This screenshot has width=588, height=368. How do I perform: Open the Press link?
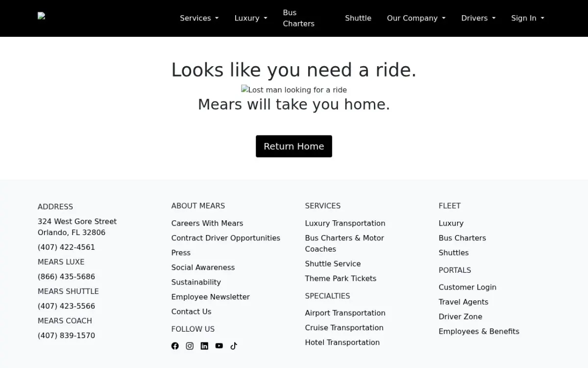(x=181, y=253)
